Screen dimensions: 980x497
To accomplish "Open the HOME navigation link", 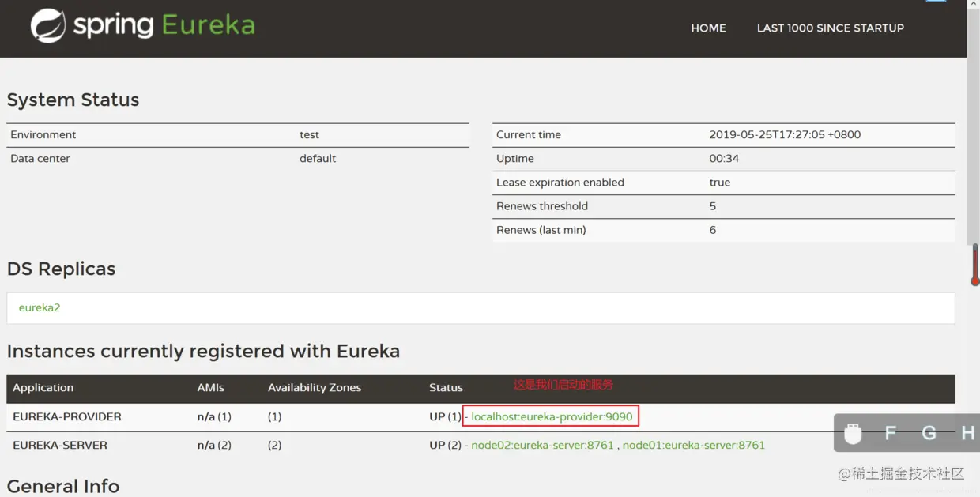I will click(708, 28).
